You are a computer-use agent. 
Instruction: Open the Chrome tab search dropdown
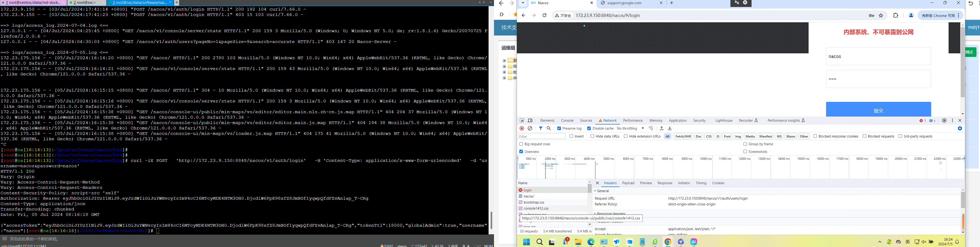click(523, 3)
